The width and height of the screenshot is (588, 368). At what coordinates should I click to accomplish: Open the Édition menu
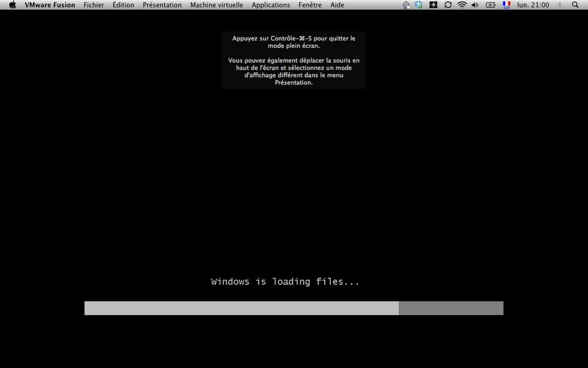[123, 5]
